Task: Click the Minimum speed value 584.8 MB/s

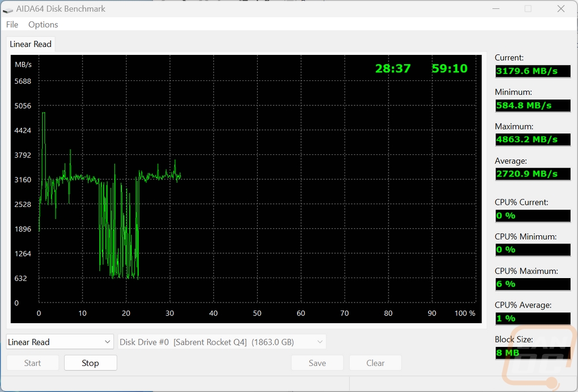Action: click(x=533, y=105)
